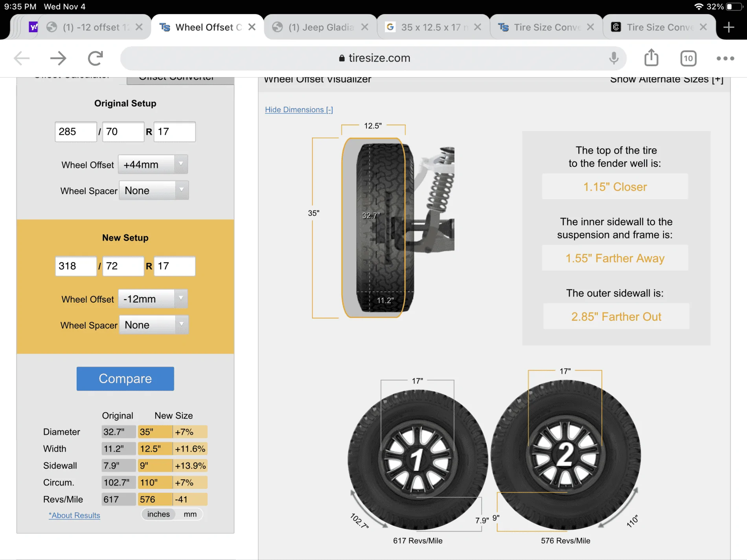Screen dimensions: 747x560
Task: Click tire image number 1
Action: click(x=418, y=459)
